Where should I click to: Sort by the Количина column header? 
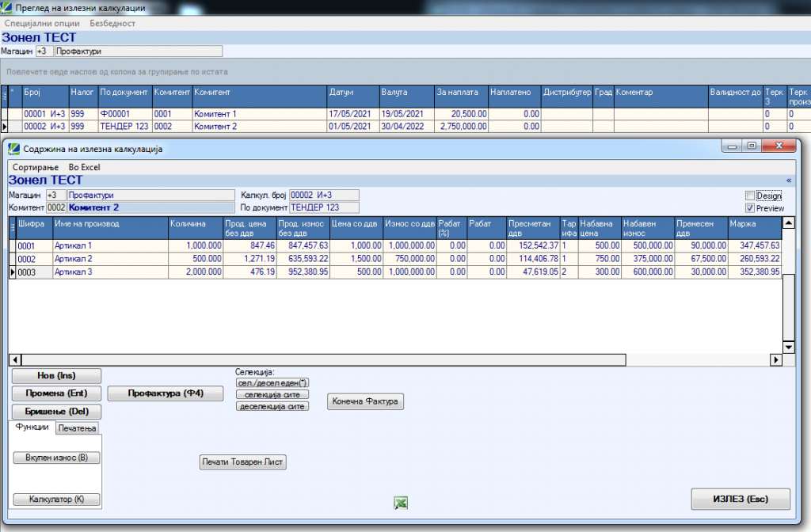[x=196, y=228]
